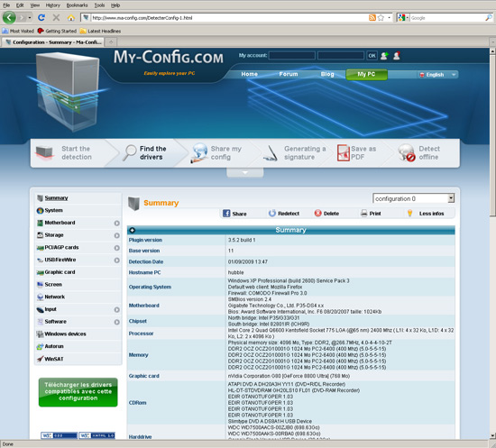
Task: Go to the Blog nav tab
Action: click(x=327, y=74)
